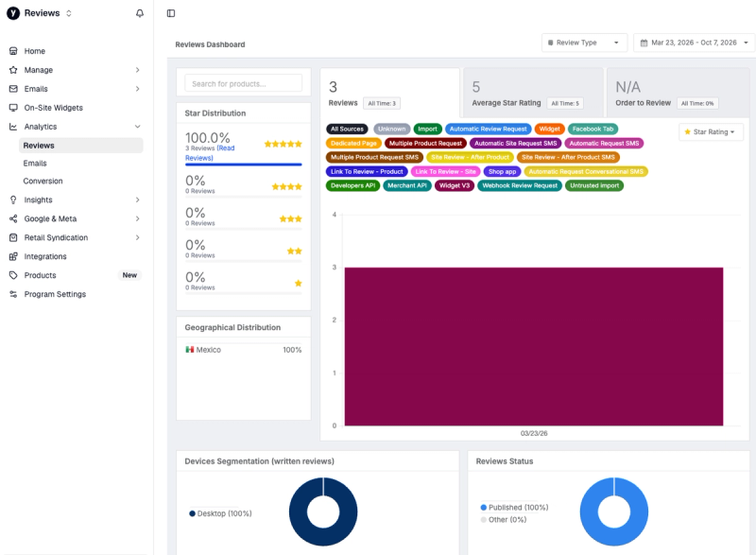Toggle the Dedicated Page filter
This screenshot has height=555, width=756.
(353, 143)
